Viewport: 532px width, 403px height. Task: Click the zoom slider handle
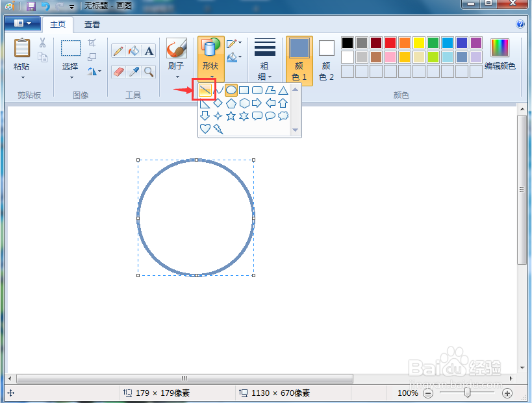coord(467,393)
